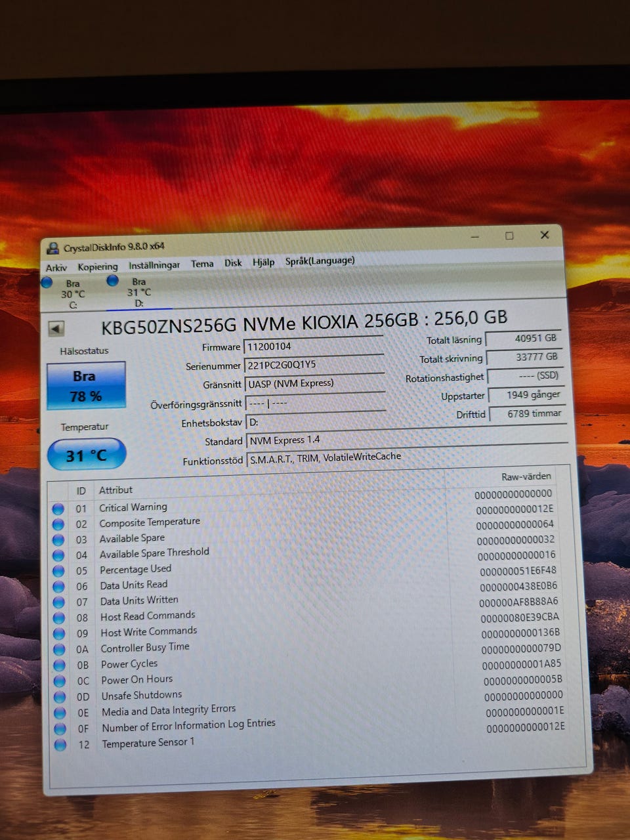Screen dimensions: 630x840
Task: Click the Attribut column header
Action: [115, 490]
